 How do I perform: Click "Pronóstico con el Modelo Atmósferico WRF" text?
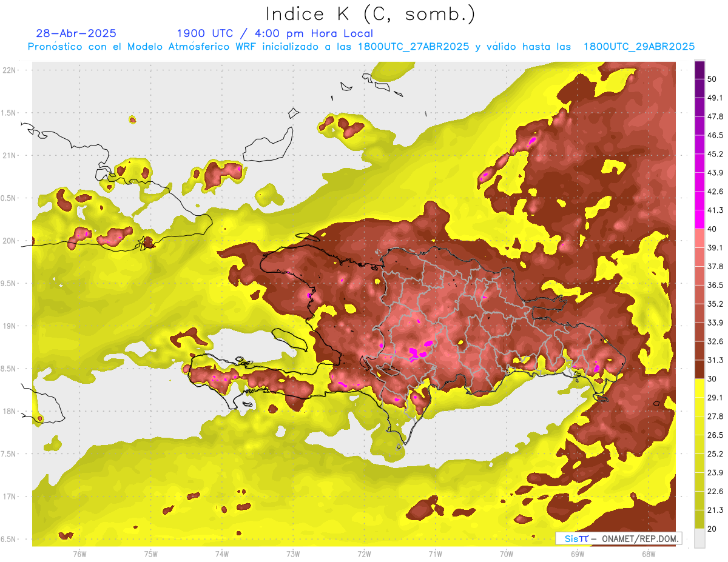point(143,47)
